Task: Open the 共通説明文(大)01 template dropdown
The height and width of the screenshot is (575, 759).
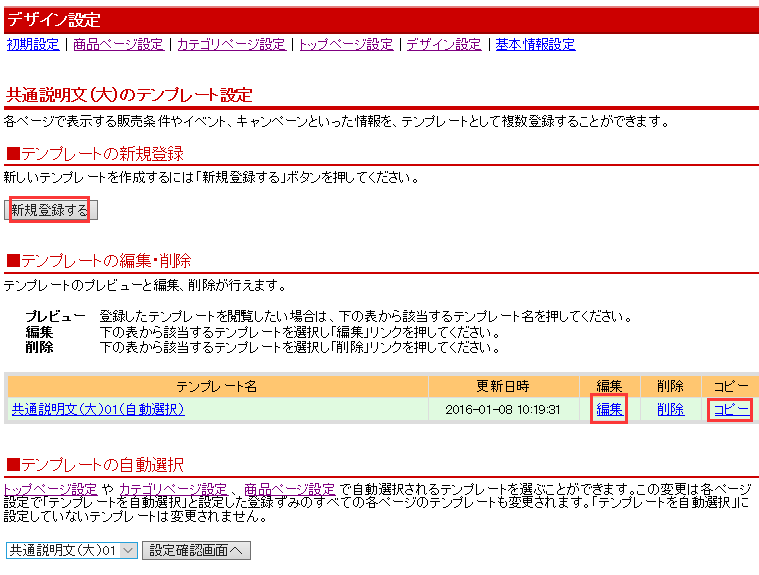Action: coord(72,550)
